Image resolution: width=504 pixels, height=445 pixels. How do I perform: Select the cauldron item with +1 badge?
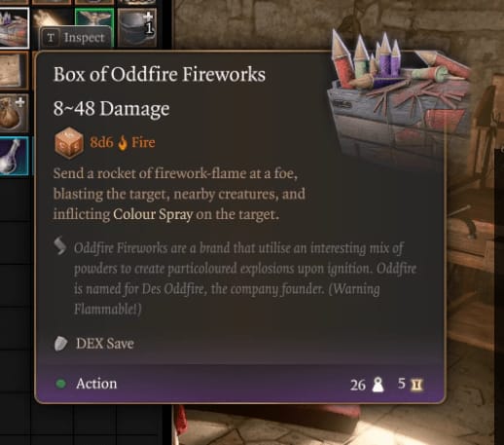click(137, 27)
